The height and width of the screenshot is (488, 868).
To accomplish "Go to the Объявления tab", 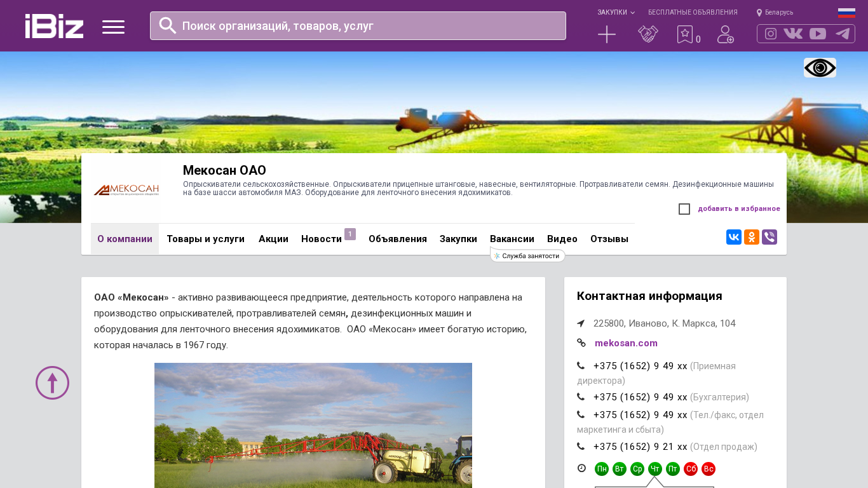I will point(398,239).
